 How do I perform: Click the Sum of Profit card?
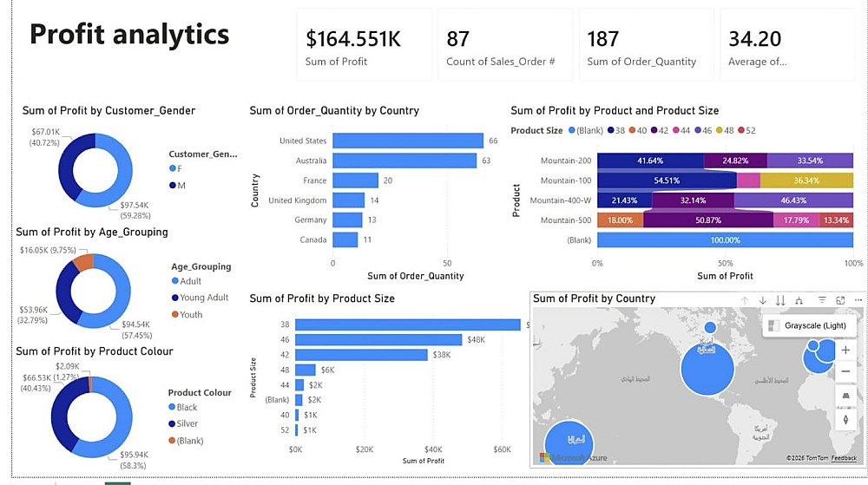click(365, 45)
